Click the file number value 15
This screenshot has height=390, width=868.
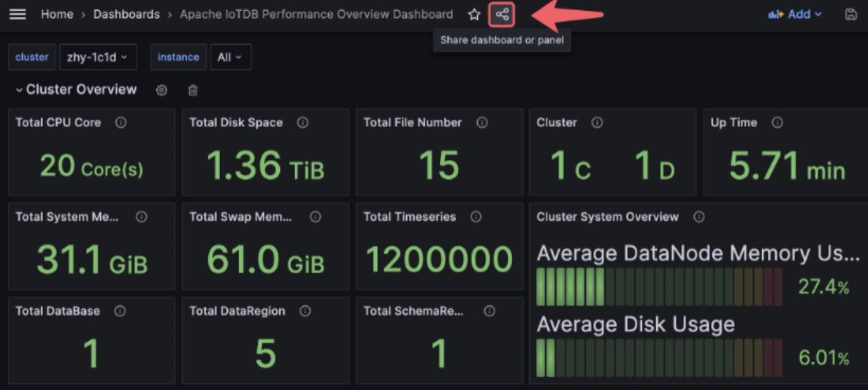[x=439, y=165]
